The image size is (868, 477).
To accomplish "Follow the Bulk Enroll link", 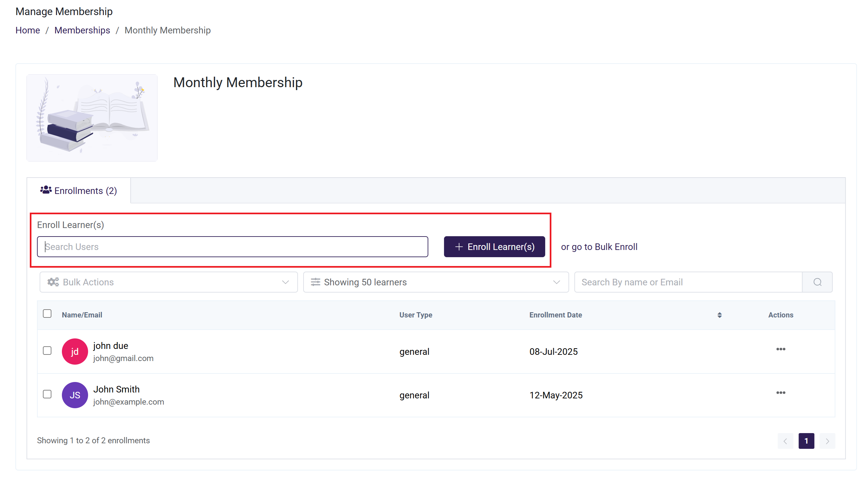I will pos(616,247).
